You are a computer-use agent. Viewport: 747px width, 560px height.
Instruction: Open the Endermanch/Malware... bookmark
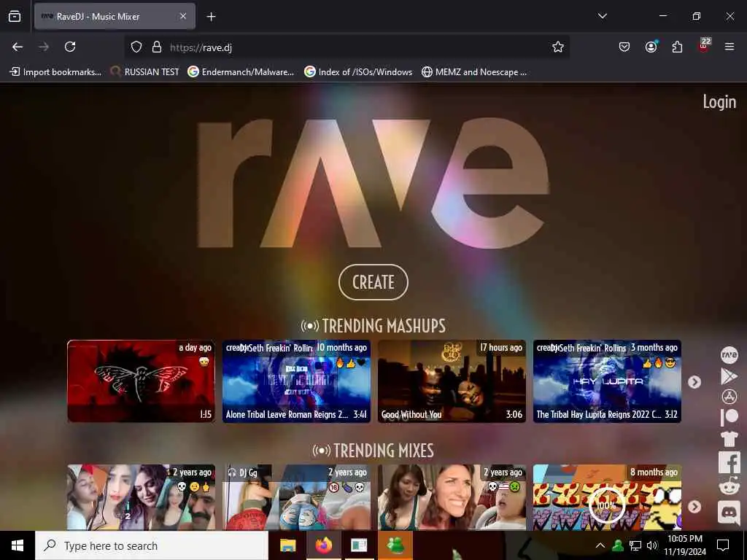[x=241, y=72]
